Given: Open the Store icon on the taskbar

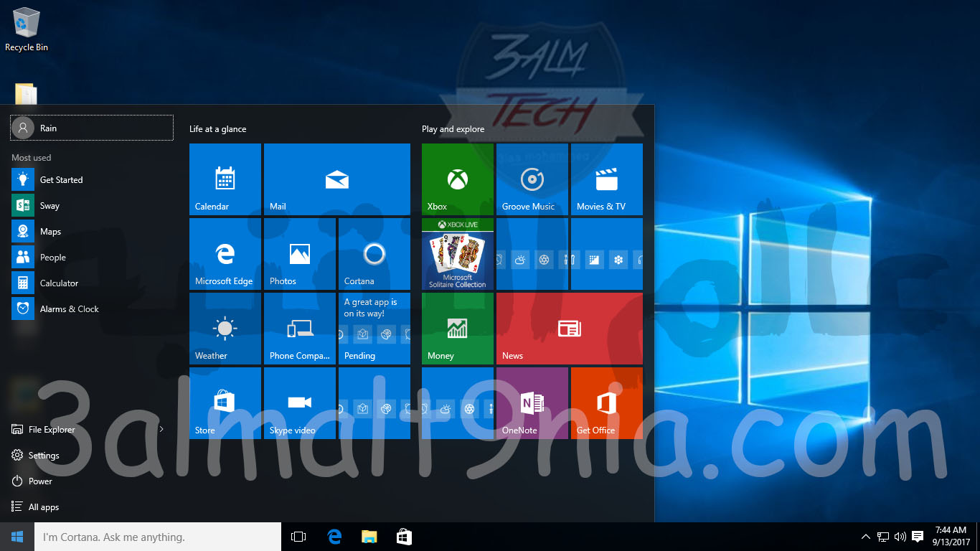Looking at the screenshot, I should point(404,537).
